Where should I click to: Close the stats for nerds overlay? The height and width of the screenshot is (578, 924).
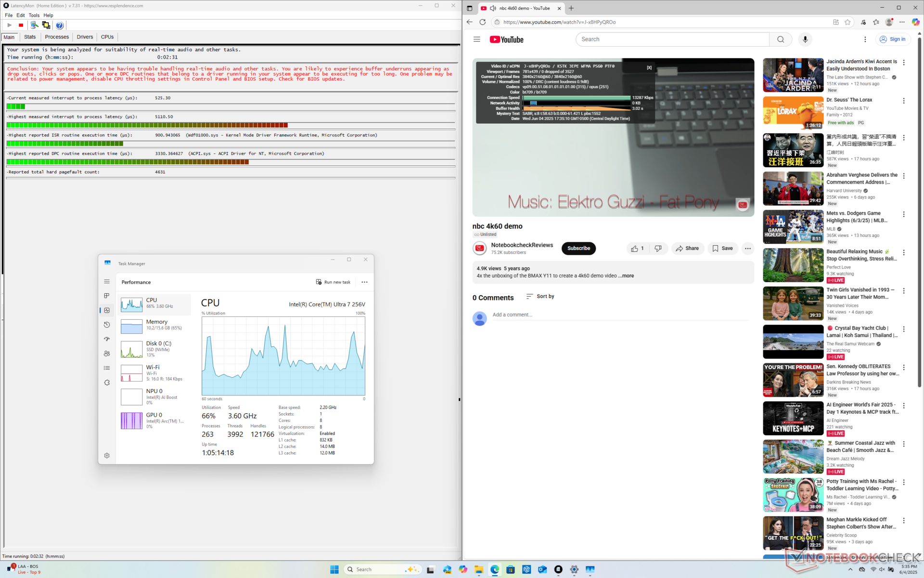click(649, 67)
